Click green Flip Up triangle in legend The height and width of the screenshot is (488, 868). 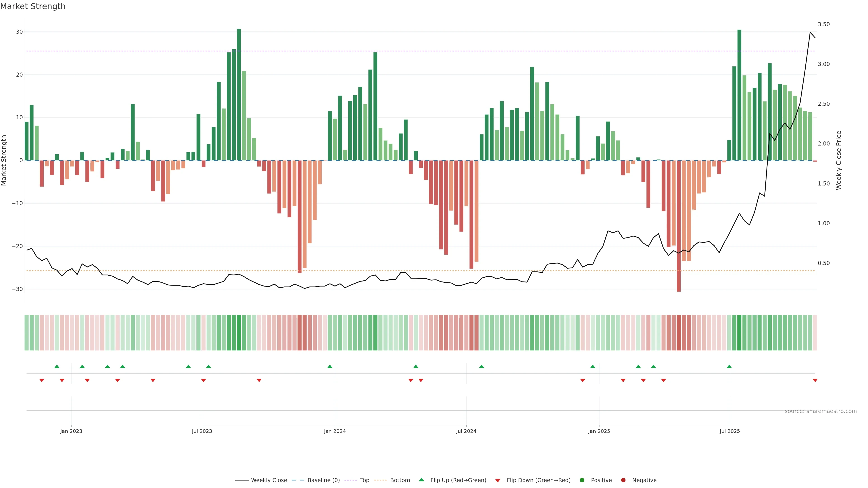pos(421,480)
